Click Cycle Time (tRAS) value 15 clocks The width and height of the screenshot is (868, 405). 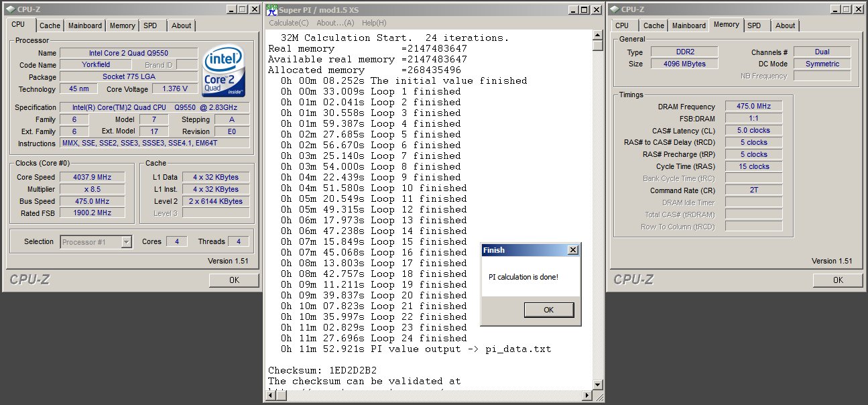753,166
